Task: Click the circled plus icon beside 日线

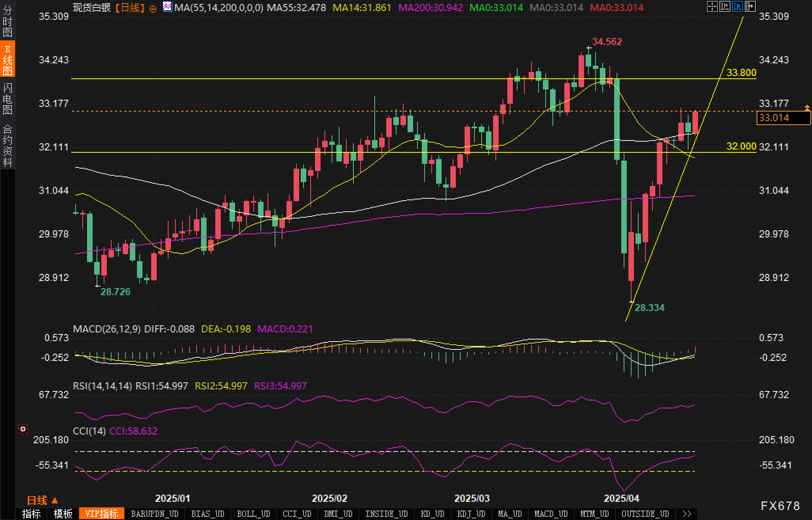Action: [x=153, y=8]
